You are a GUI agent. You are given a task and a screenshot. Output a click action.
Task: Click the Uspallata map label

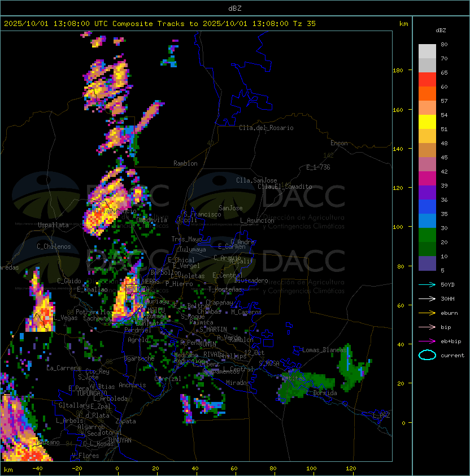(x=53, y=225)
